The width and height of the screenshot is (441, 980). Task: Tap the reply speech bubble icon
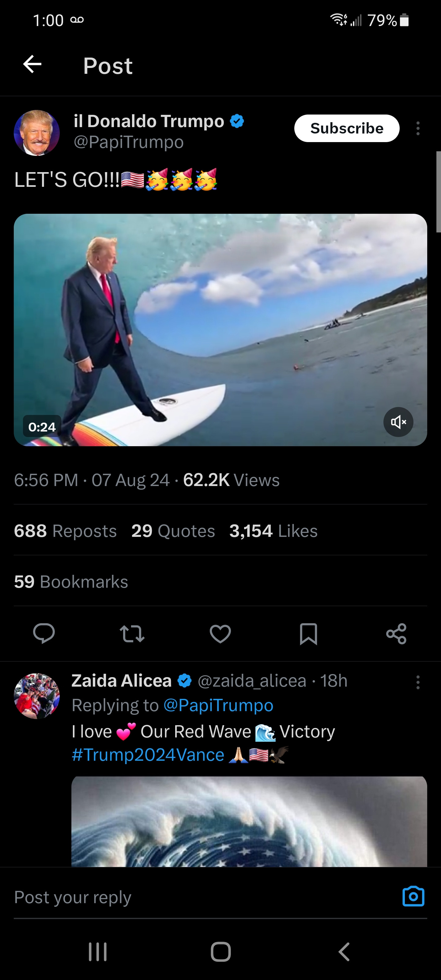[x=44, y=633]
